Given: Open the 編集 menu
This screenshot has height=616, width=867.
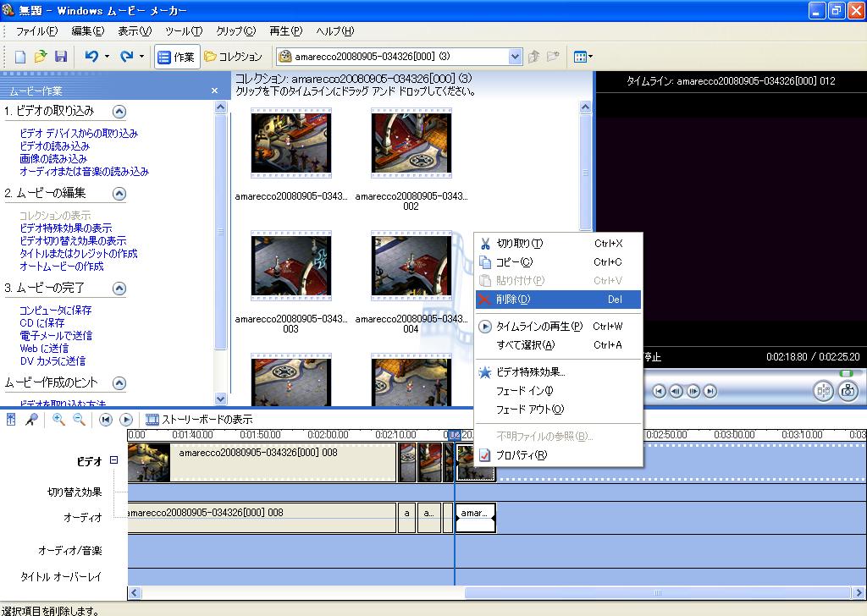Looking at the screenshot, I should tap(88, 31).
